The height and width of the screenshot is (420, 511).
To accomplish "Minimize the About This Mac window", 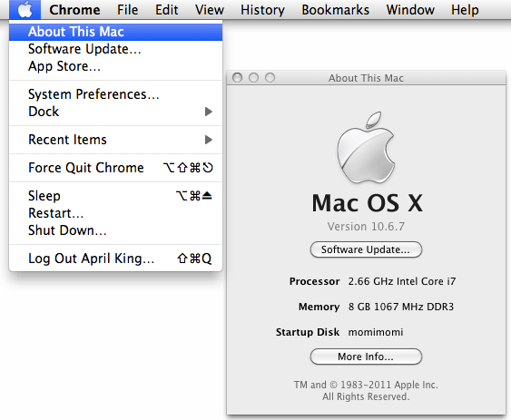I will point(253,77).
